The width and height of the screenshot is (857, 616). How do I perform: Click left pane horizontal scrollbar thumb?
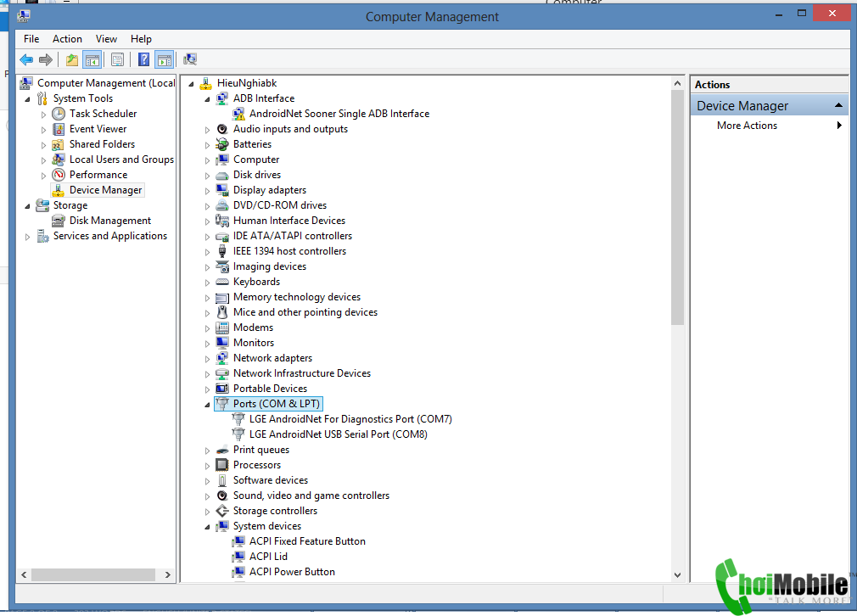pos(93,575)
